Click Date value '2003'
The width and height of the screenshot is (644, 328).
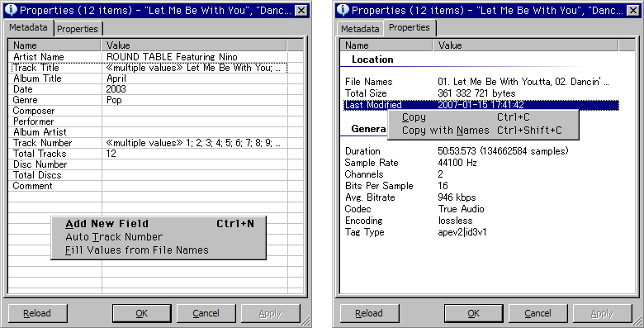click(x=116, y=88)
